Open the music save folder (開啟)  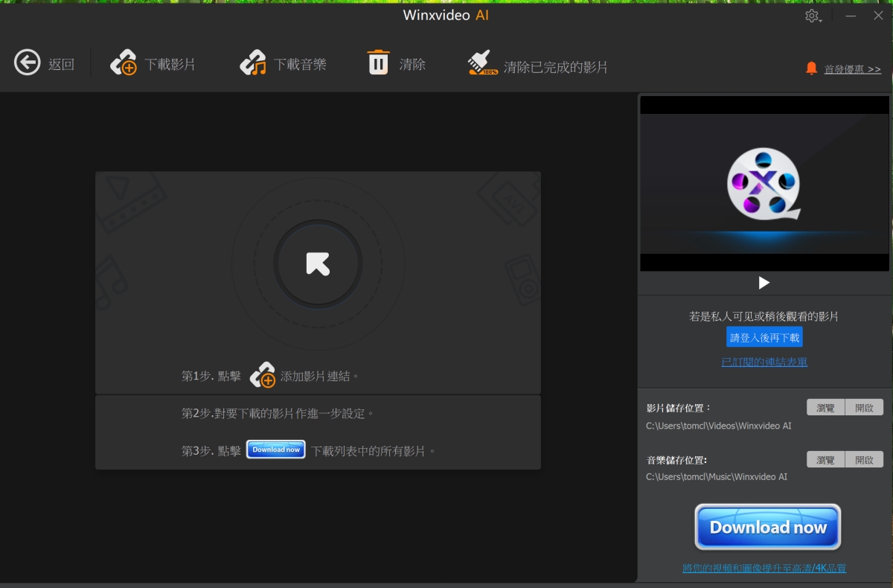pyautogui.click(x=864, y=460)
